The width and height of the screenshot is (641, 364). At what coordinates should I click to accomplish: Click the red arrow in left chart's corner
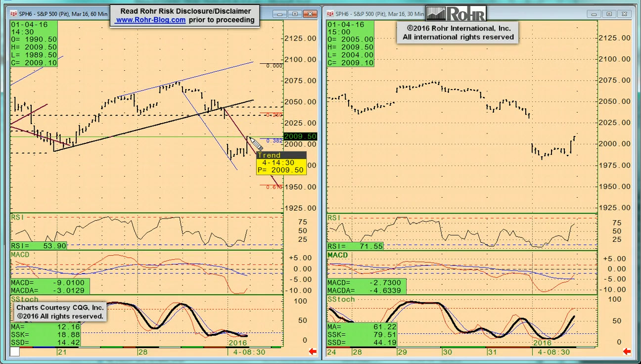[x=313, y=352]
